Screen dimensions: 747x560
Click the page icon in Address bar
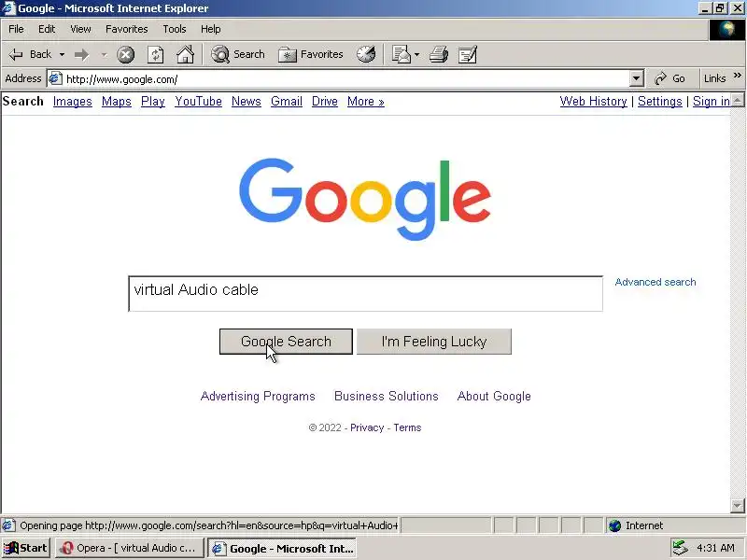[x=56, y=78]
